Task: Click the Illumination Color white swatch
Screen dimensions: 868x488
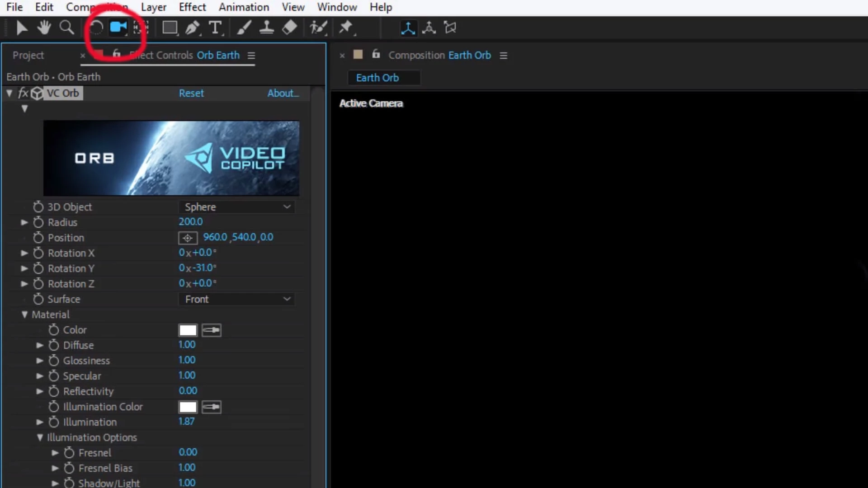Action: [188, 407]
